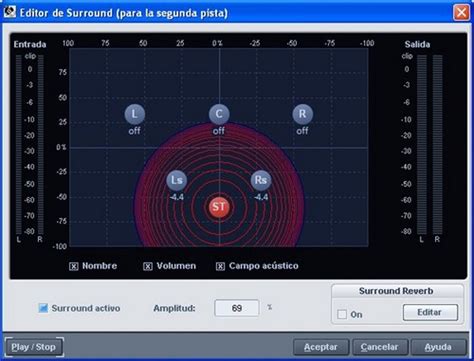Click the Amplitud label

point(174,308)
